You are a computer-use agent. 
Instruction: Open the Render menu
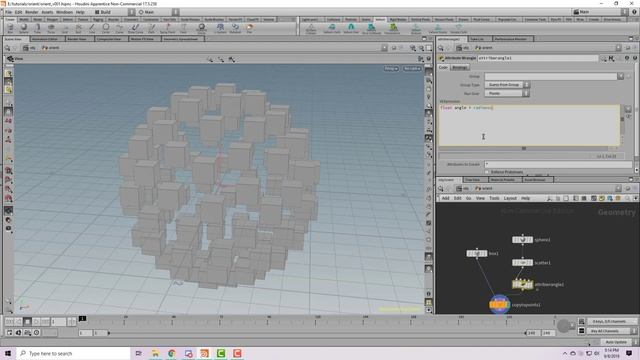[32, 12]
